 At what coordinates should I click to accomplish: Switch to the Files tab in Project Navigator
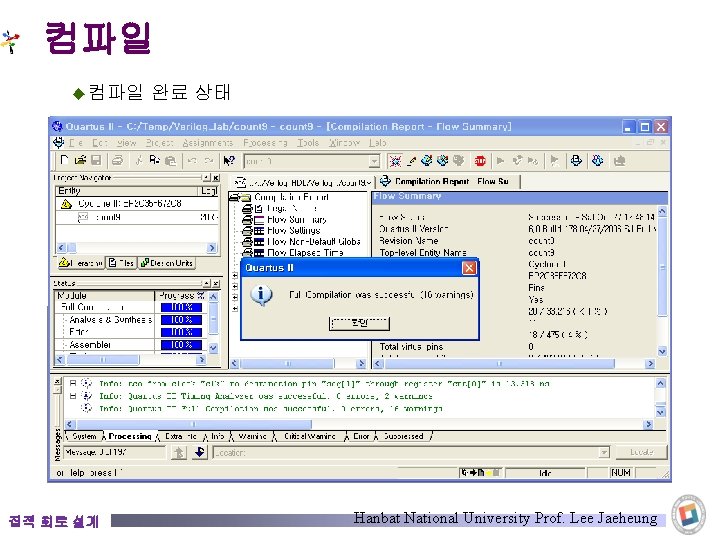click(x=121, y=263)
